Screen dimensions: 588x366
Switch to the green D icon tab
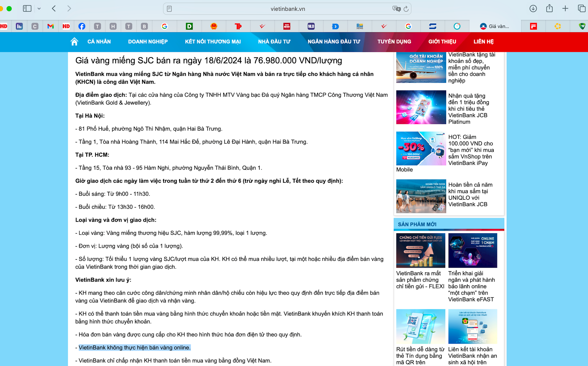(189, 26)
